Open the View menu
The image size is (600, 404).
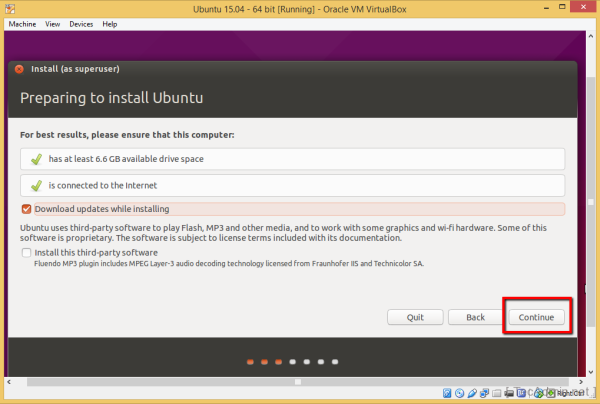52,23
